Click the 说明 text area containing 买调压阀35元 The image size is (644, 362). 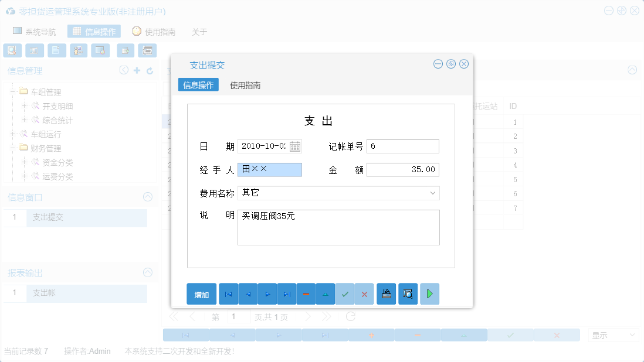coord(338,227)
